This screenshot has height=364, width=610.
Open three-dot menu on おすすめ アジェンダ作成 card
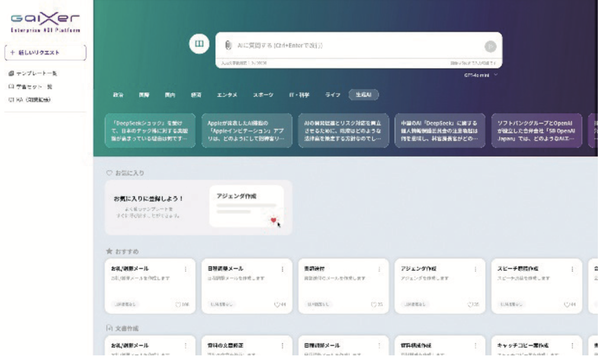click(x=475, y=269)
